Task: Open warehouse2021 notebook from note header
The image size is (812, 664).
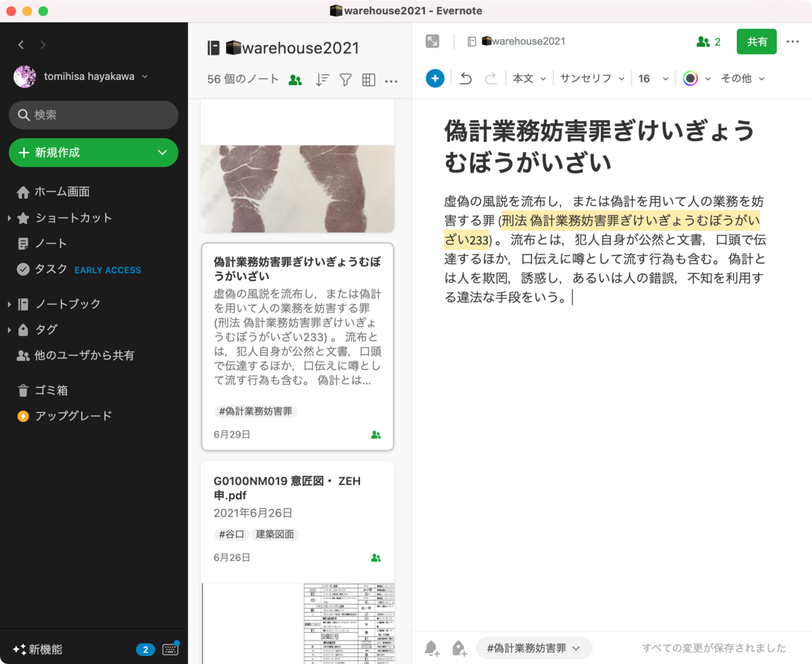Action: point(516,41)
